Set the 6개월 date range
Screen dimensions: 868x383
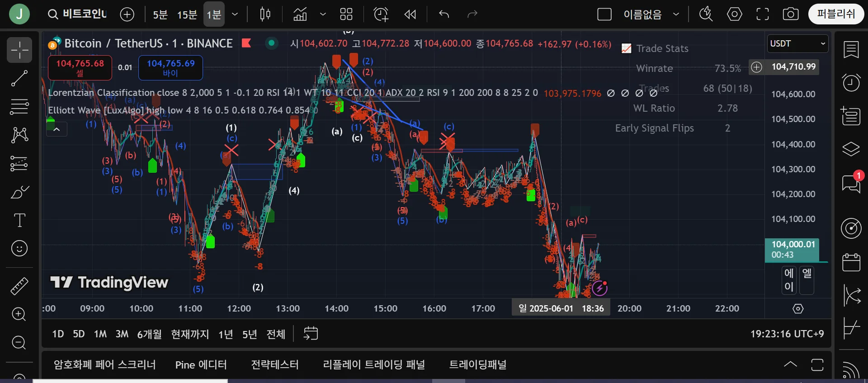point(150,334)
